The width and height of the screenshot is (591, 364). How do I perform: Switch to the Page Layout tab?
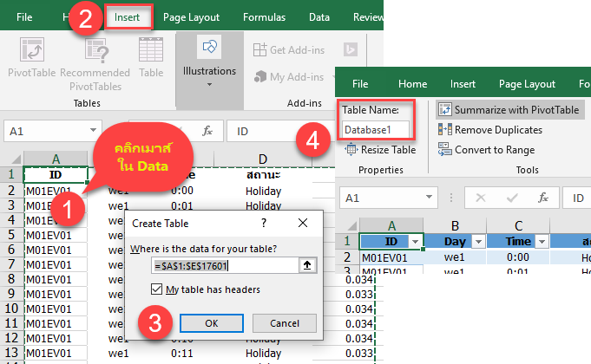point(191,16)
